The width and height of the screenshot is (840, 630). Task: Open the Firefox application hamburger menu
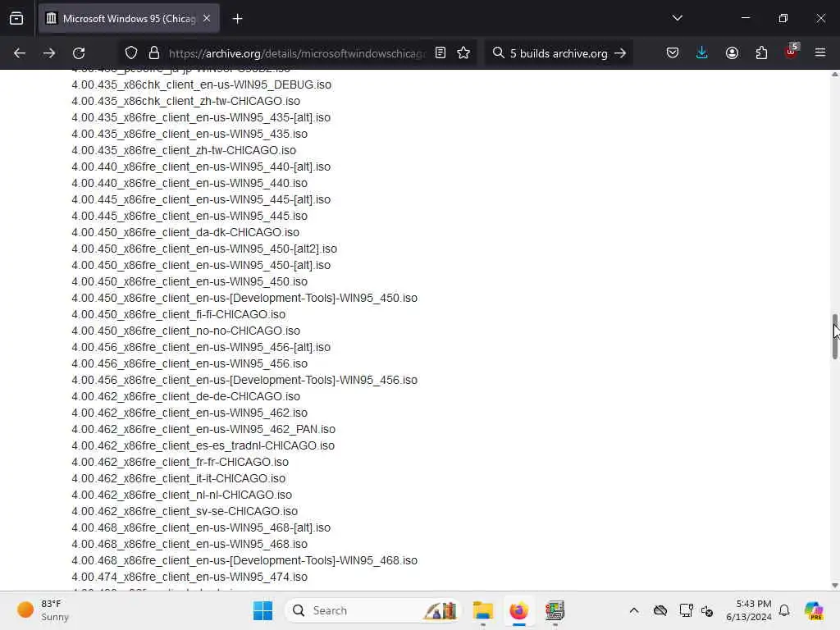[820, 53]
